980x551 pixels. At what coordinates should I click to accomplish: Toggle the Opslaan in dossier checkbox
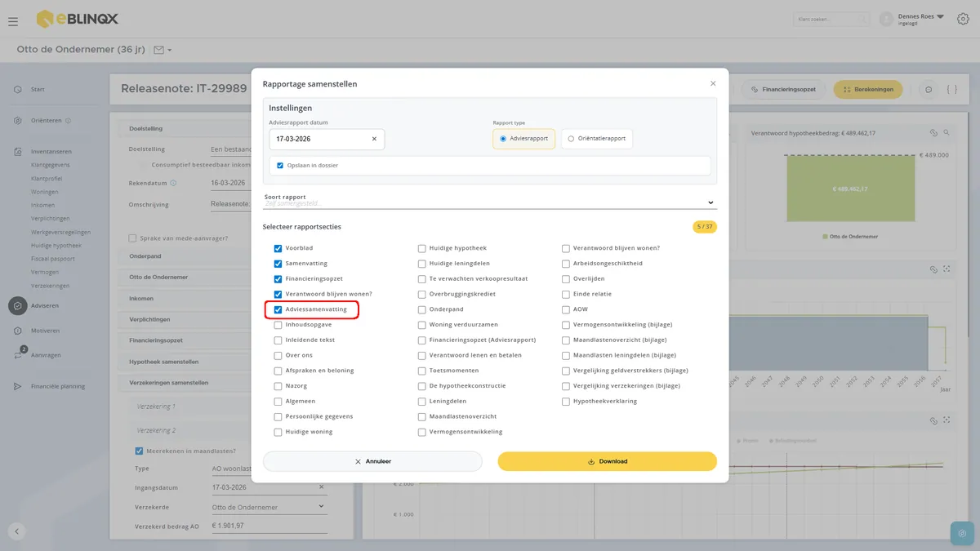[280, 166]
